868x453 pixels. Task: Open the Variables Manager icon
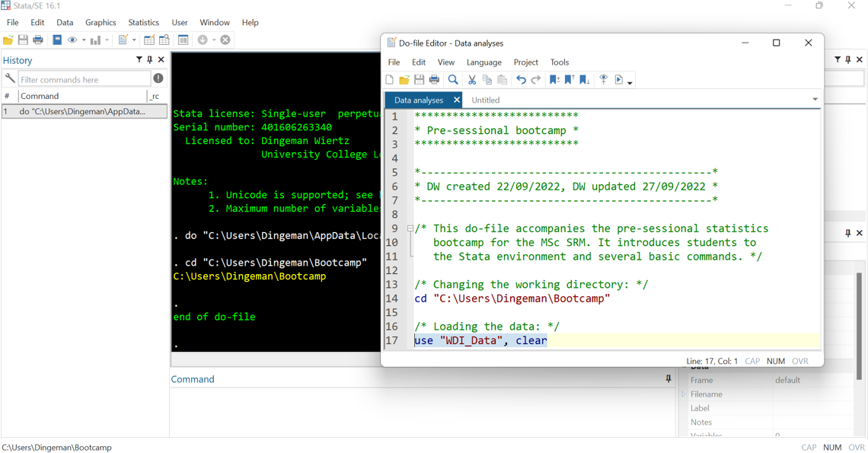coord(183,40)
